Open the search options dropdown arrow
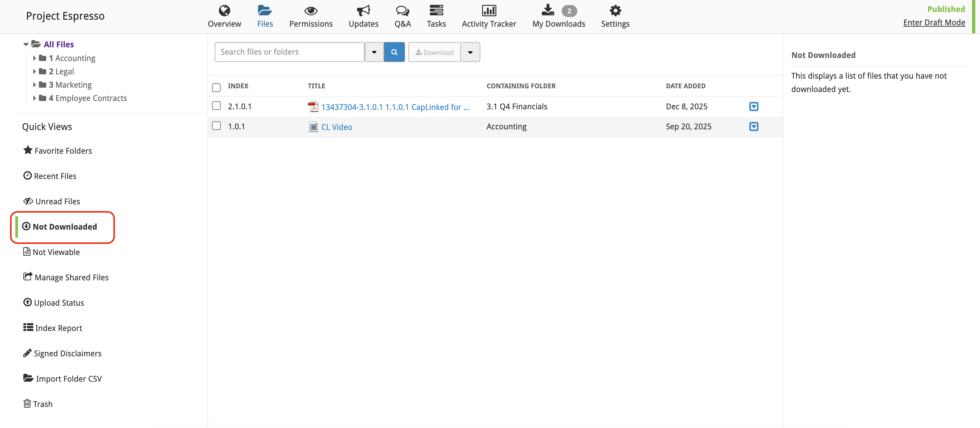980x428 pixels. click(374, 52)
